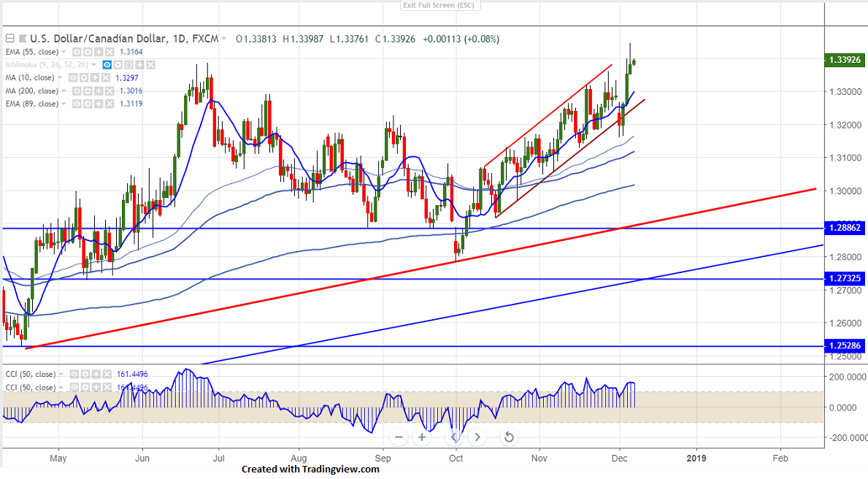Click Exit Full Screen (ESC) button
Screen dimensions: 868x479
point(440,5)
